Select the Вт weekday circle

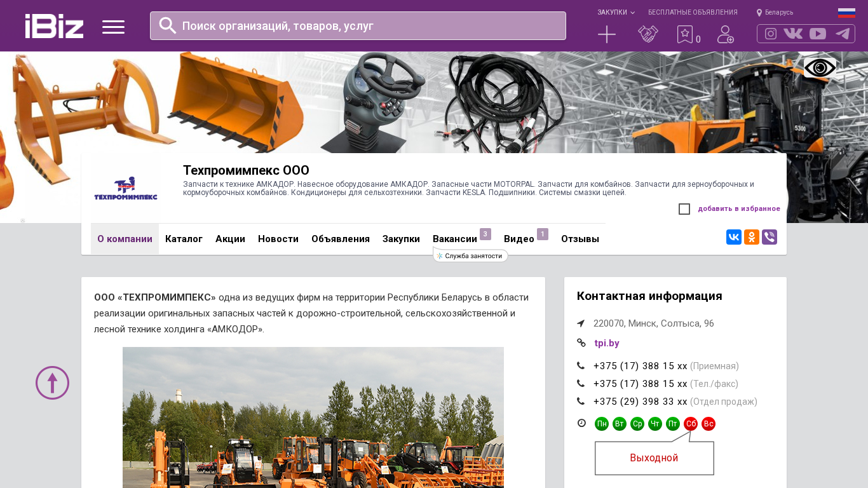click(x=620, y=424)
